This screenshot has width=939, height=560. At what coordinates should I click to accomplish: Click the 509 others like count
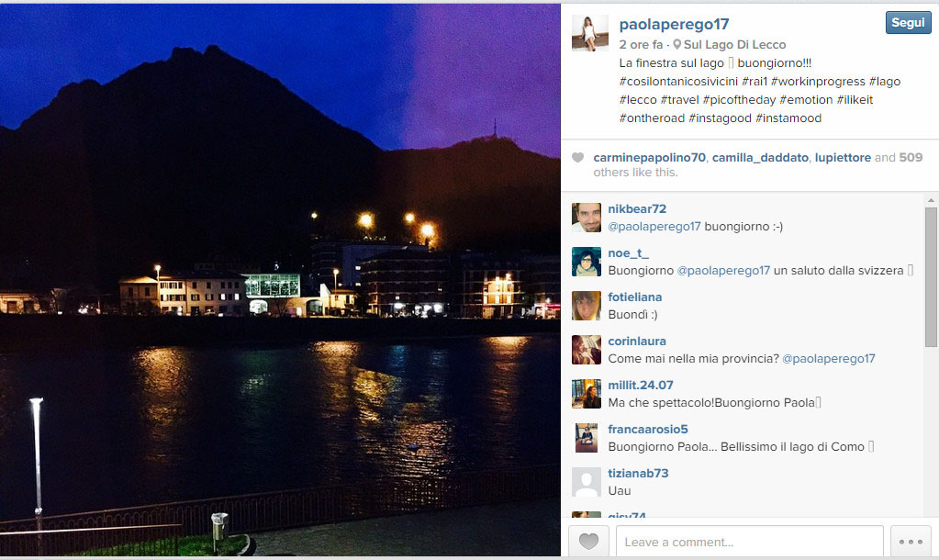[911, 158]
